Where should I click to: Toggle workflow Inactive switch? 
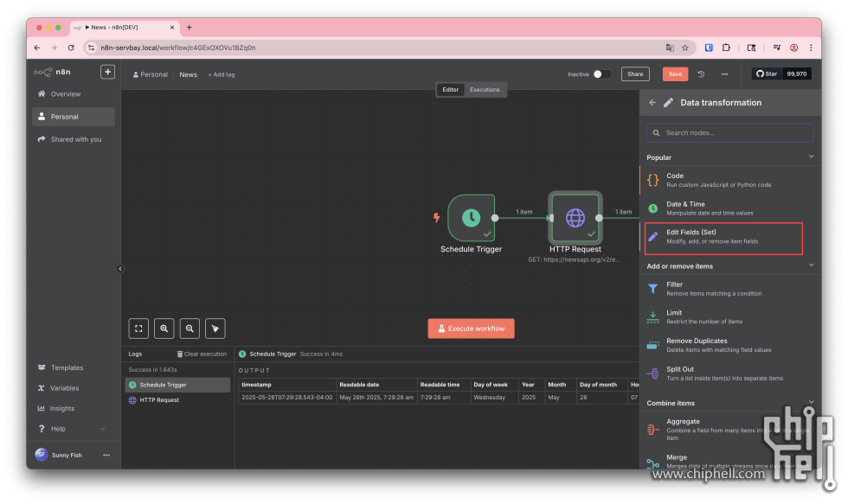pyautogui.click(x=601, y=74)
